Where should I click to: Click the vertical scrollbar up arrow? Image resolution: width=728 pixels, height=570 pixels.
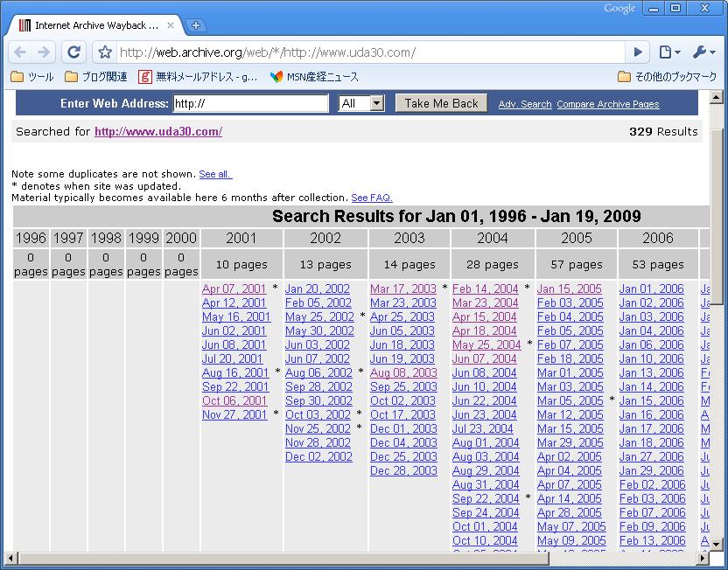717,97
